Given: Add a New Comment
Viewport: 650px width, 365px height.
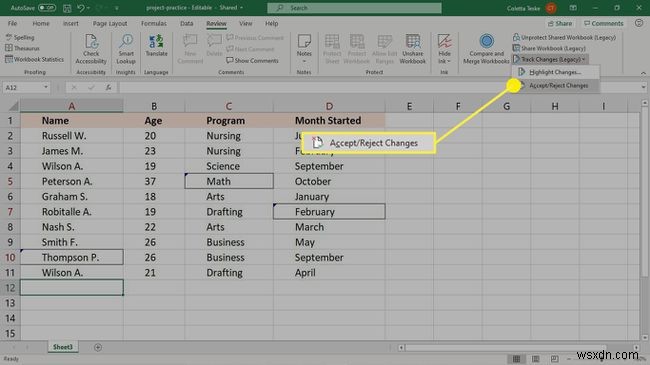Looking at the screenshot, I should tap(190, 49).
